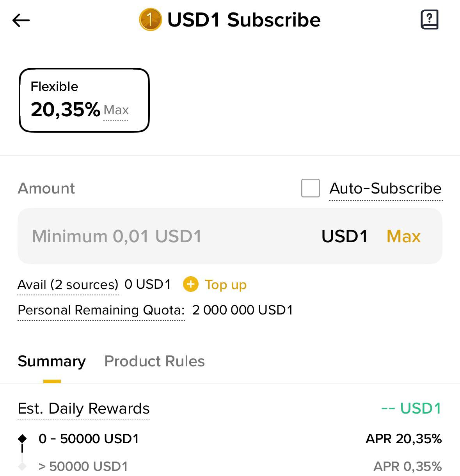Tap the back arrow icon
Screen dimensions: 460x476
(x=21, y=20)
